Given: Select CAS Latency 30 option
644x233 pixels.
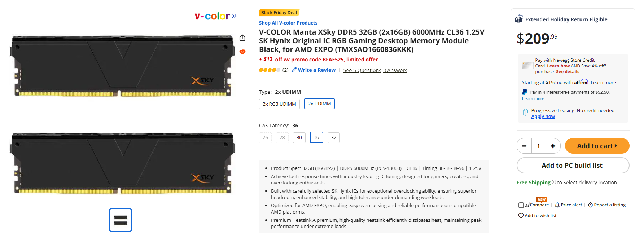Looking at the screenshot, I should coord(299,138).
